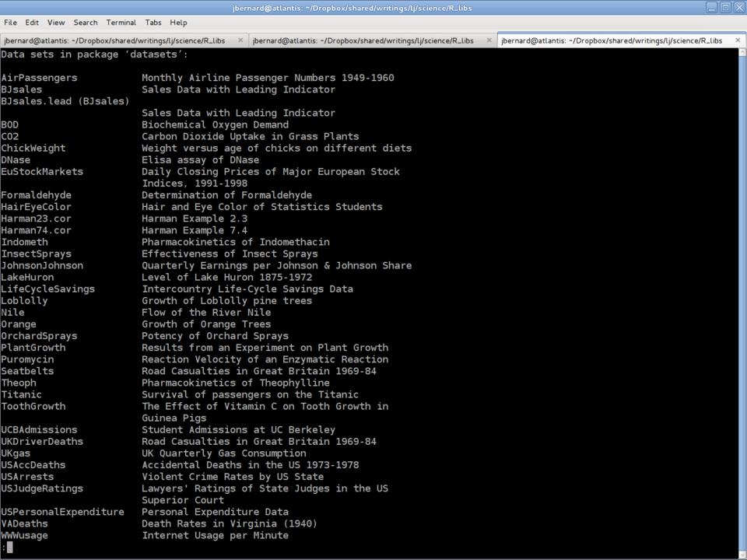Open the View menu
747x560 pixels.
[x=56, y=23]
